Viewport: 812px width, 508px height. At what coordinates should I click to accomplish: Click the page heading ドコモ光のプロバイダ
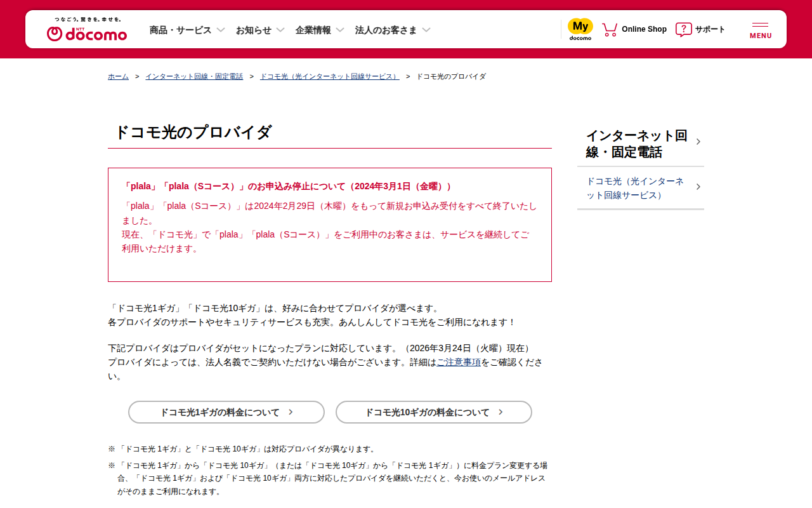tap(193, 132)
